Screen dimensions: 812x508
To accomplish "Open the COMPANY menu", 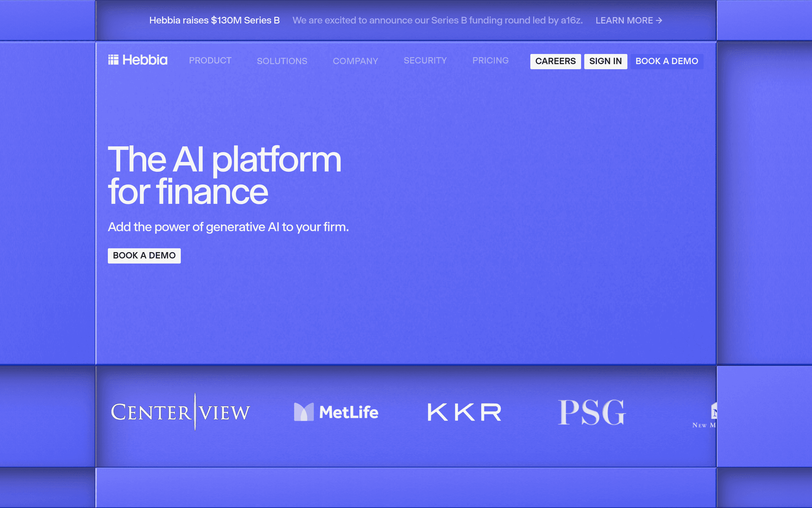I will [355, 61].
